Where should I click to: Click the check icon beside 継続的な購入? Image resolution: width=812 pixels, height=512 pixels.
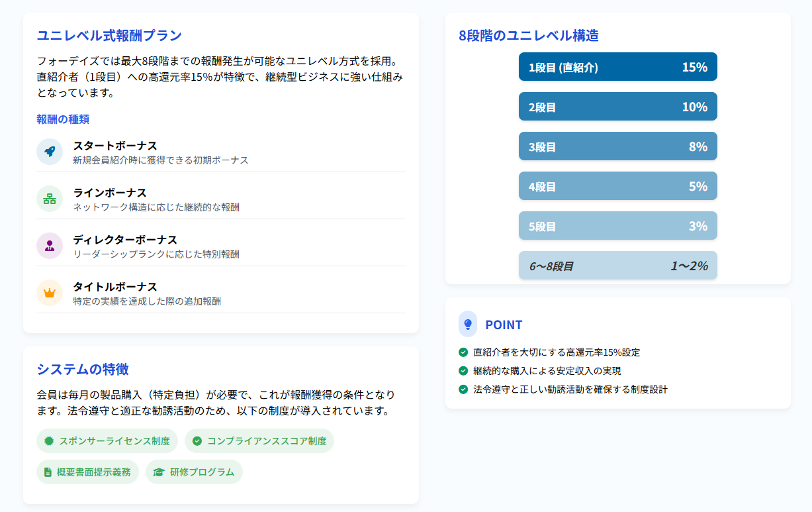(463, 371)
